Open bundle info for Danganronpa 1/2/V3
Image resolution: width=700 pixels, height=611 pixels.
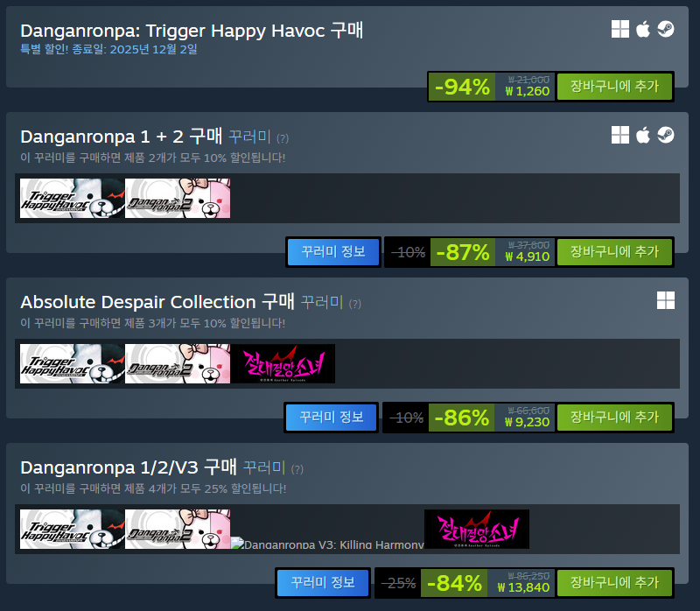pos(323,582)
